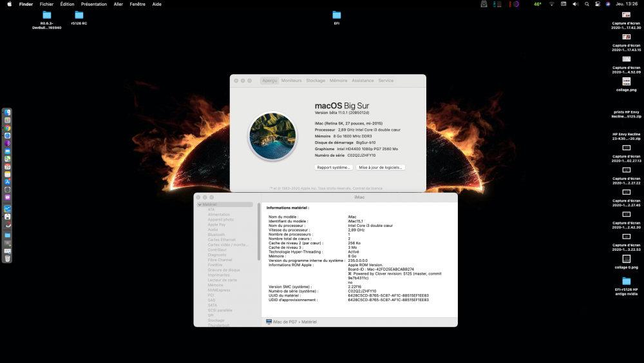644x363 pixels.
Task: Open the Présentation menu
Action: coord(93,4)
